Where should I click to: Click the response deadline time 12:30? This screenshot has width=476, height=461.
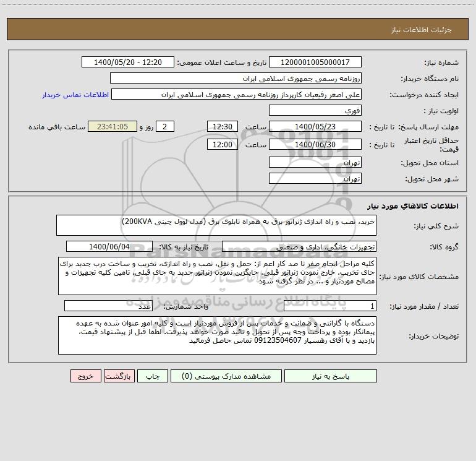[x=222, y=126]
